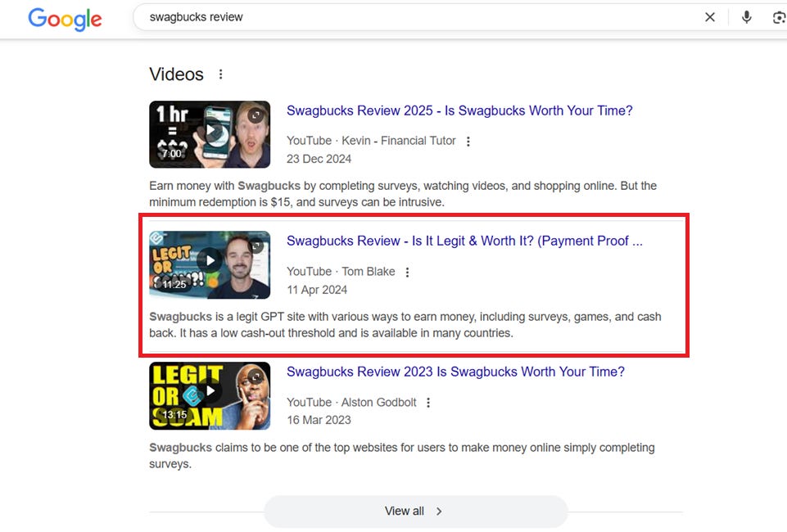The width and height of the screenshot is (787, 532).
Task: Expand preview on the 1 hr thumbnail
Action: tap(256, 115)
